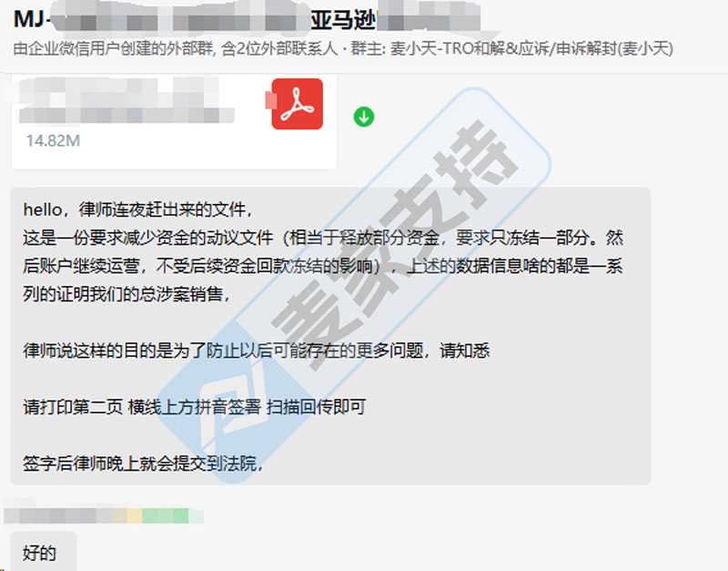
Task: Click the 这是一份要求减少资金的动议文件 paragraph
Action: tap(323, 266)
